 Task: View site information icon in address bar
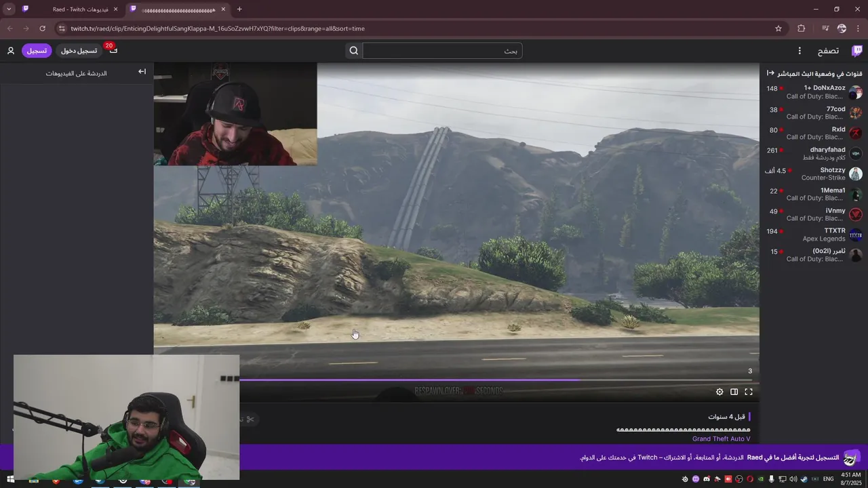(62, 28)
